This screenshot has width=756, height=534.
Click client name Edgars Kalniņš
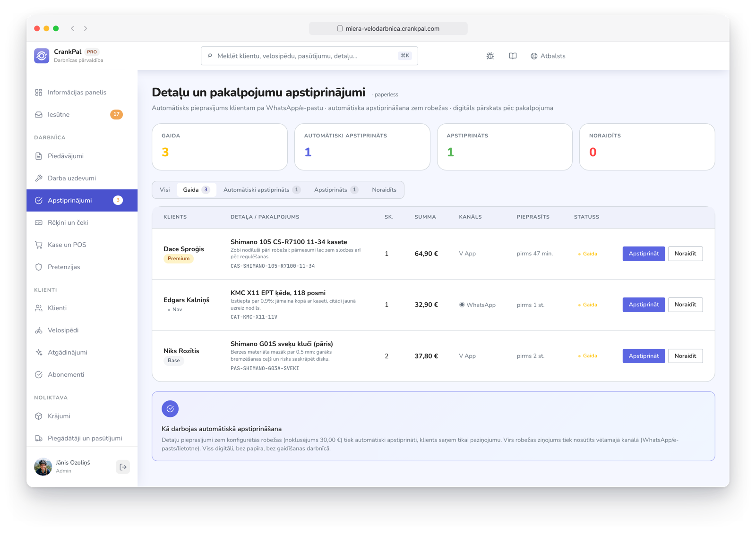186,300
